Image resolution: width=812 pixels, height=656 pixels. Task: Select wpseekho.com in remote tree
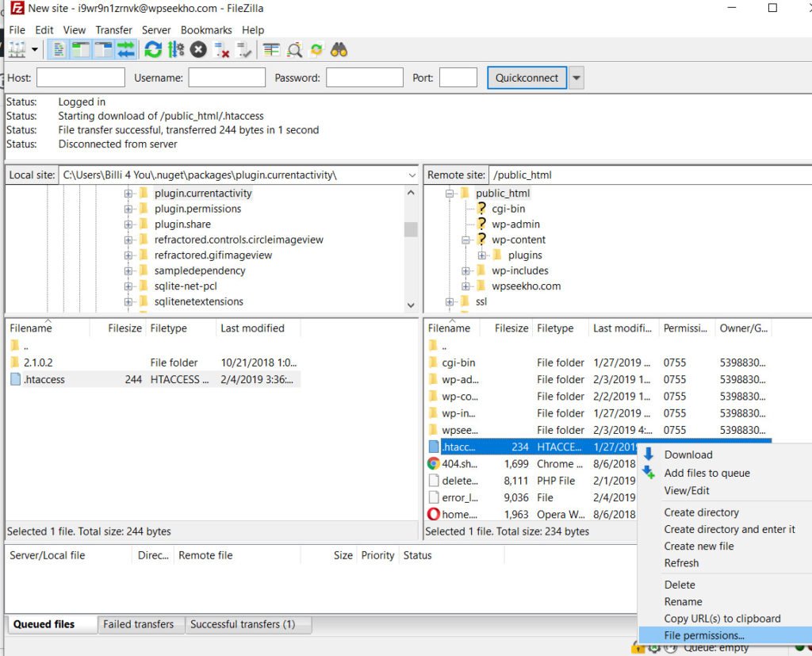[527, 286]
